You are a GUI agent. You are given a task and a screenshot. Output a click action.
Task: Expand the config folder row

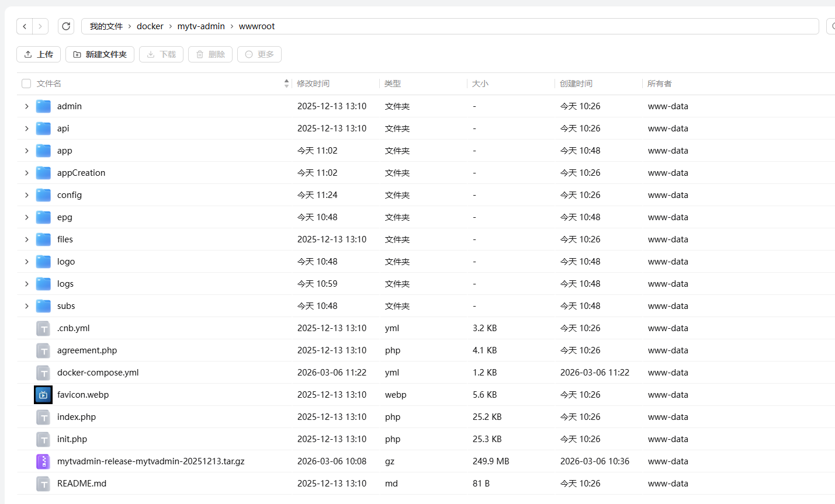pyautogui.click(x=26, y=195)
